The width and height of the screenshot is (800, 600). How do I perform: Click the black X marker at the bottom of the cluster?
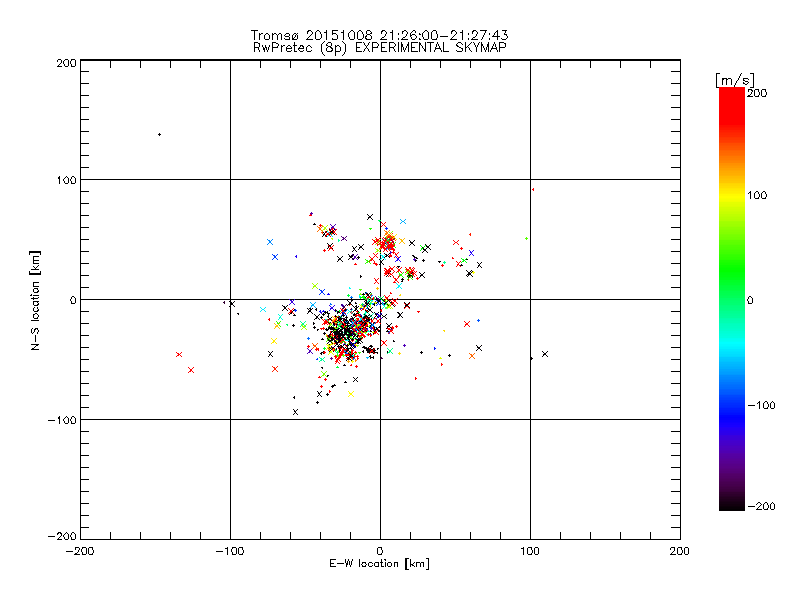click(x=295, y=412)
